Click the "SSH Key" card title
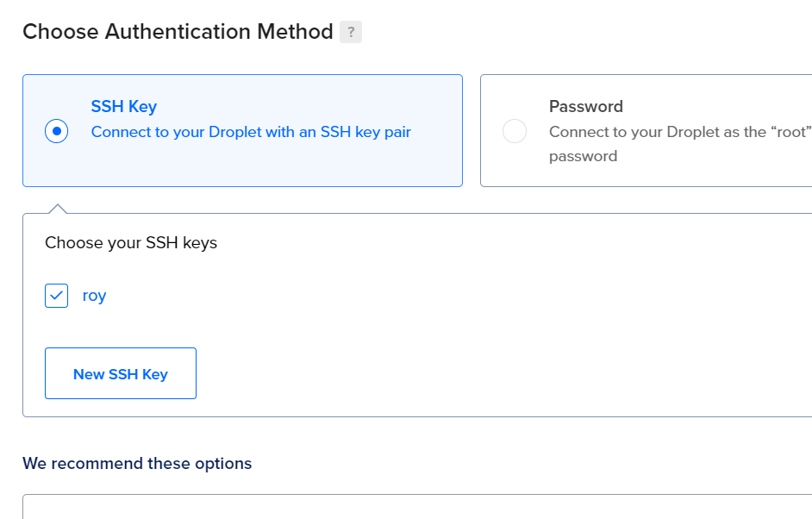The width and height of the screenshot is (812, 519). coord(124,107)
